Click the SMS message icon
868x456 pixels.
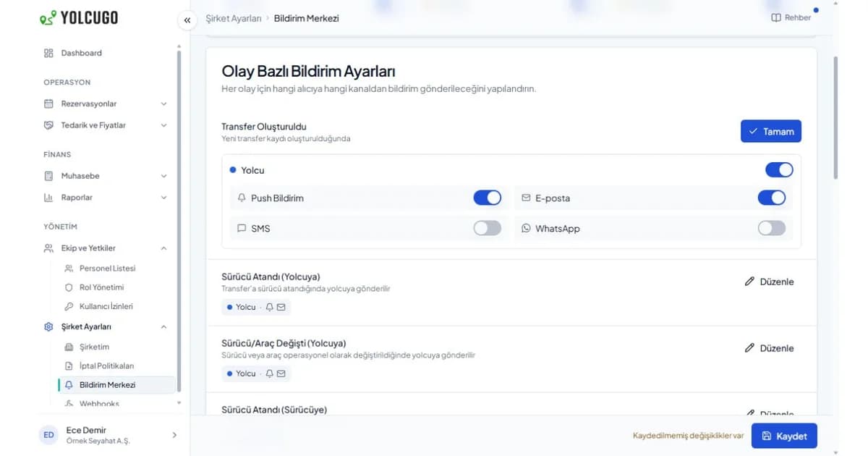coord(242,228)
